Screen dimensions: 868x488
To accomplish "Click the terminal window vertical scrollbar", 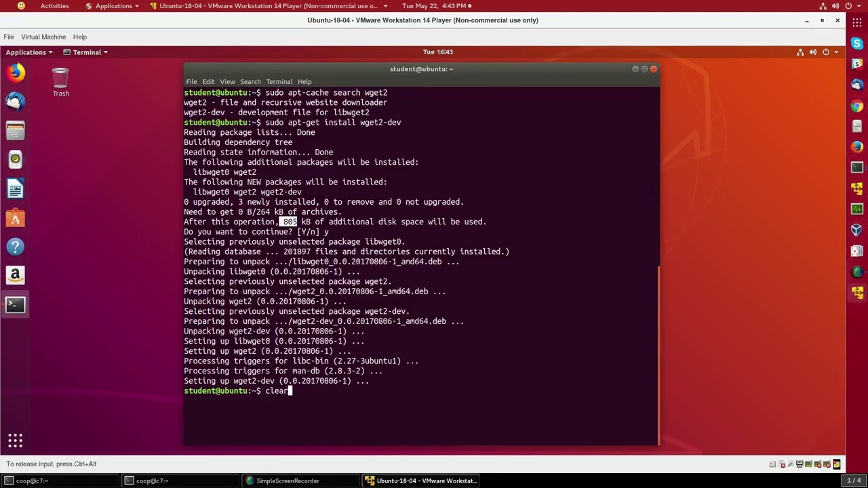I will pyautogui.click(x=658, y=356).
